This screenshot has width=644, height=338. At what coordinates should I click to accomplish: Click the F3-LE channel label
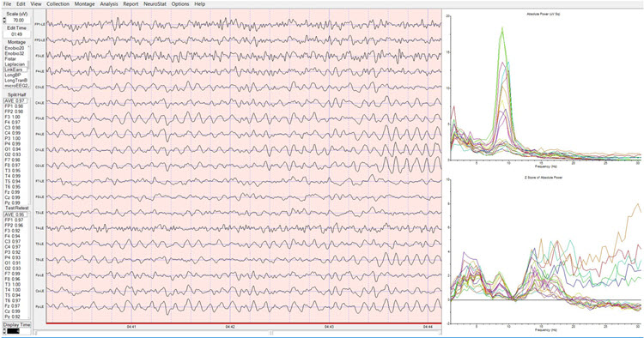(x=39, y=56)
